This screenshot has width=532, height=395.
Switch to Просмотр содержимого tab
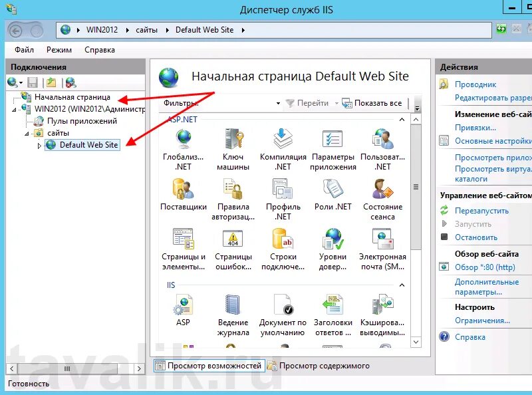pos(319,366)
